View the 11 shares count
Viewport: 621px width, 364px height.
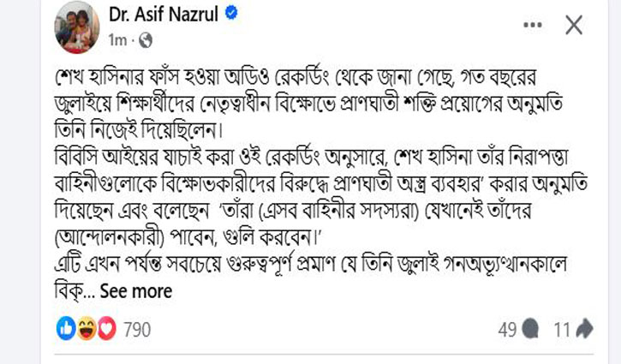[563, 328]
